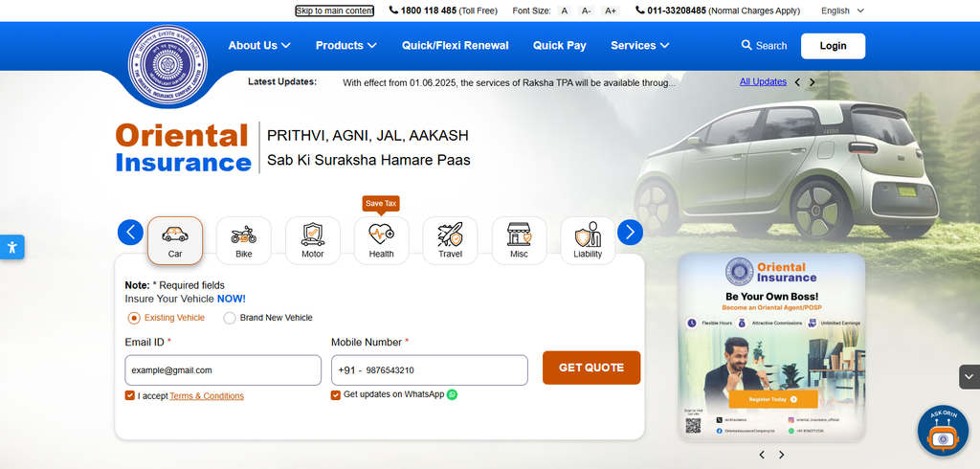Uncheck Get updates on WhatsApp
This screenshot has height=469, width=980.
click(336, 394)
